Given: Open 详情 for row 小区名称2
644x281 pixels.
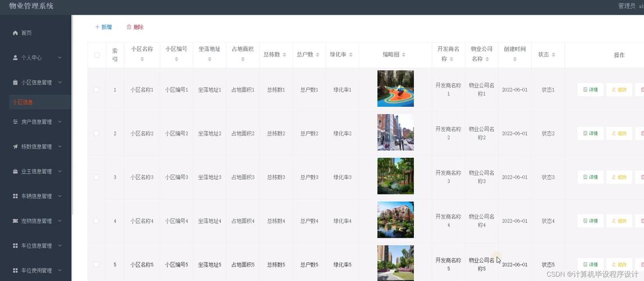Looking at the screenshot, I should click(591, 133).
